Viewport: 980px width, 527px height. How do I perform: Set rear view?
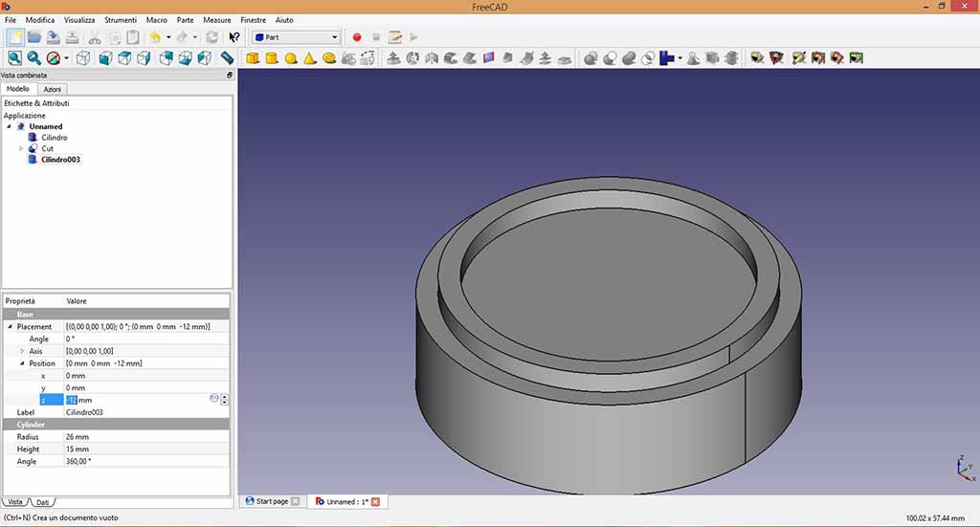click(x=167, y=58)
